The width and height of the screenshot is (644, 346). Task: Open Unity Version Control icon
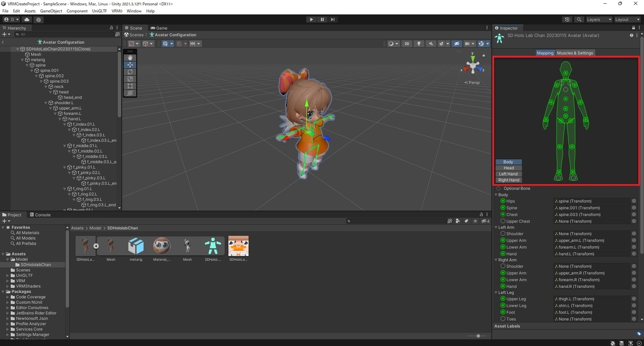click(x=39, y=19)
